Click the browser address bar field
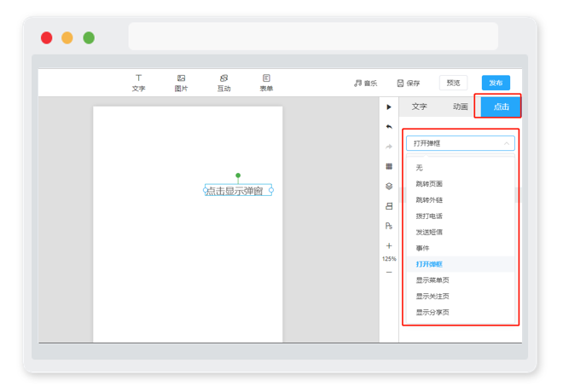 313,37
